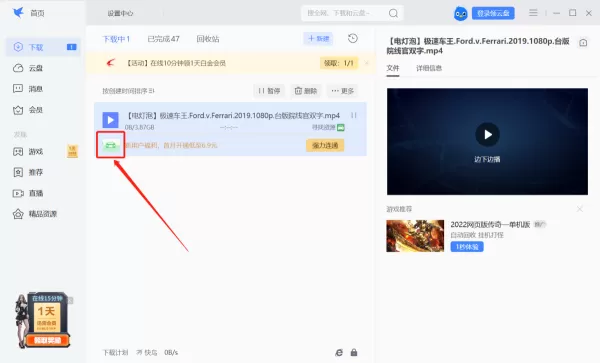This screenshot has height=363, width=600.
Task: Click the 1秒体验 button
Action: [x=467, y=247]
